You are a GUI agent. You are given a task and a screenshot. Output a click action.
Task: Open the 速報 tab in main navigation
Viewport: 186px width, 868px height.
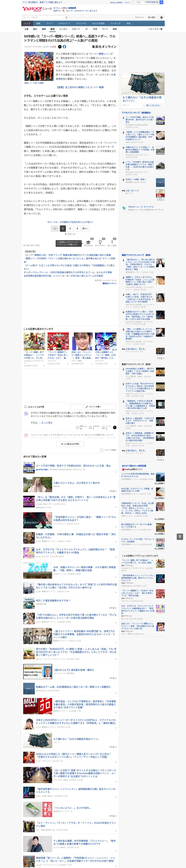38,24
